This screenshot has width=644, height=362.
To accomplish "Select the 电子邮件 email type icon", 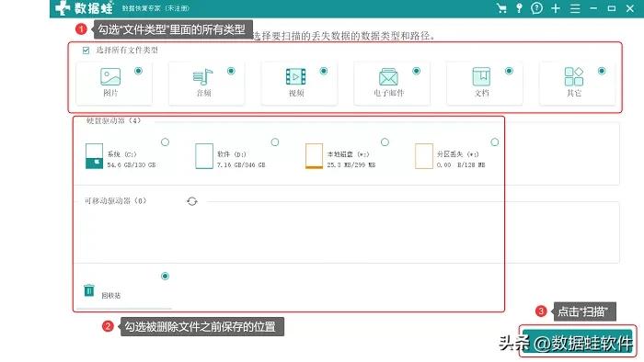I will point(388,76).
